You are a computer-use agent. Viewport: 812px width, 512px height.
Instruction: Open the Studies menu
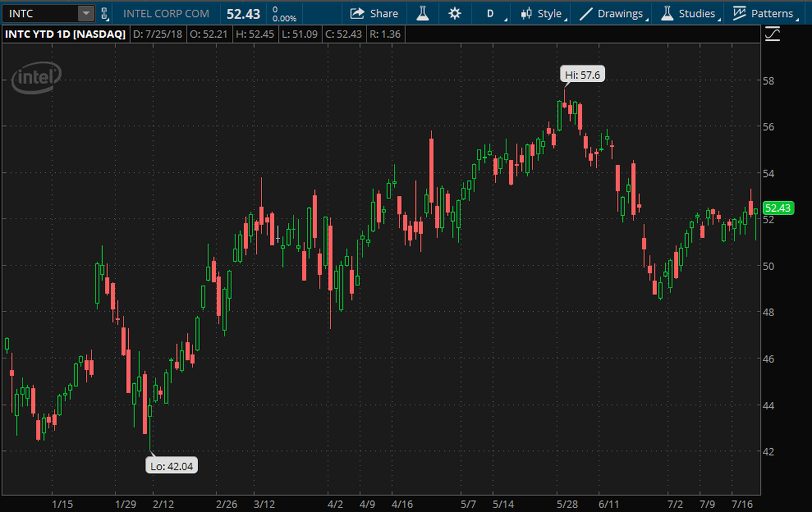coord(691,13)
